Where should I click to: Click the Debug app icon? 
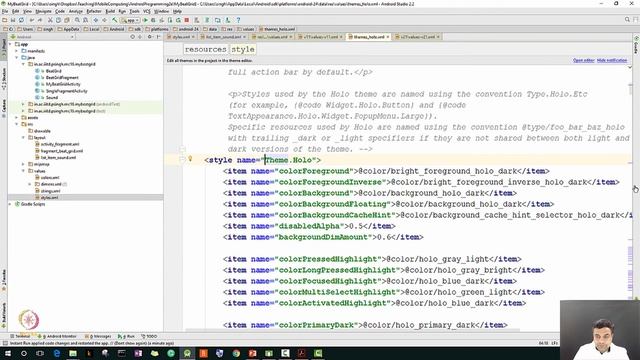[x=153, y=20]
